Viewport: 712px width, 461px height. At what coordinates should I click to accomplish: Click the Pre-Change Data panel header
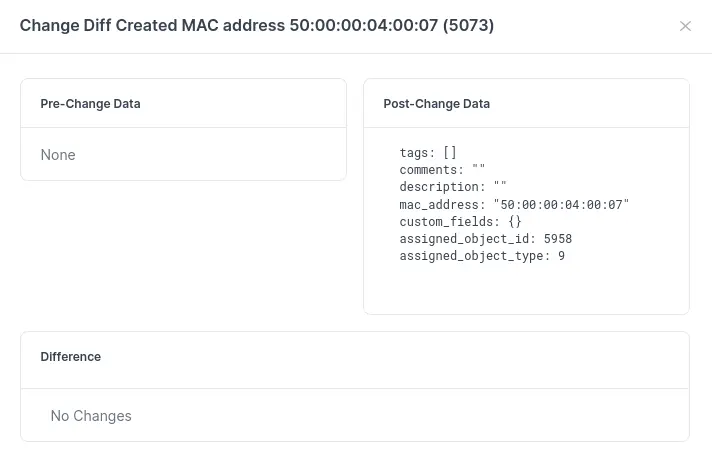[90, 104]
